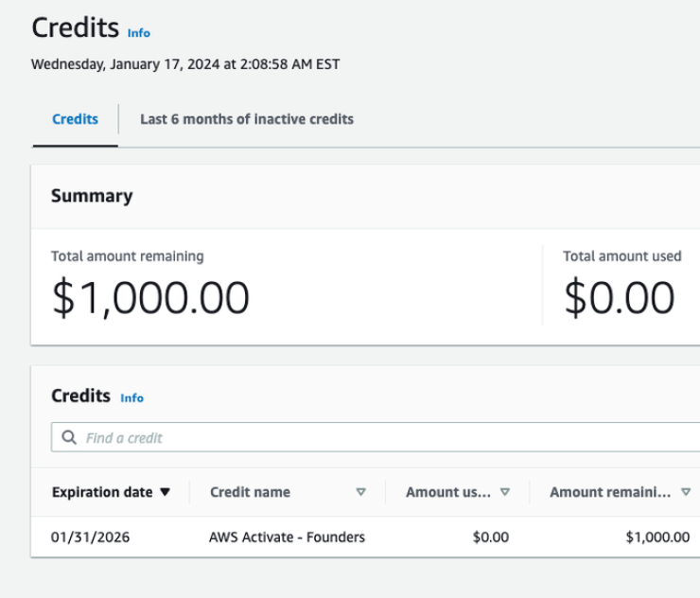
Task: Click the magnifier icon in the search box
Action: pyautogui.click(x=69, y=437)
